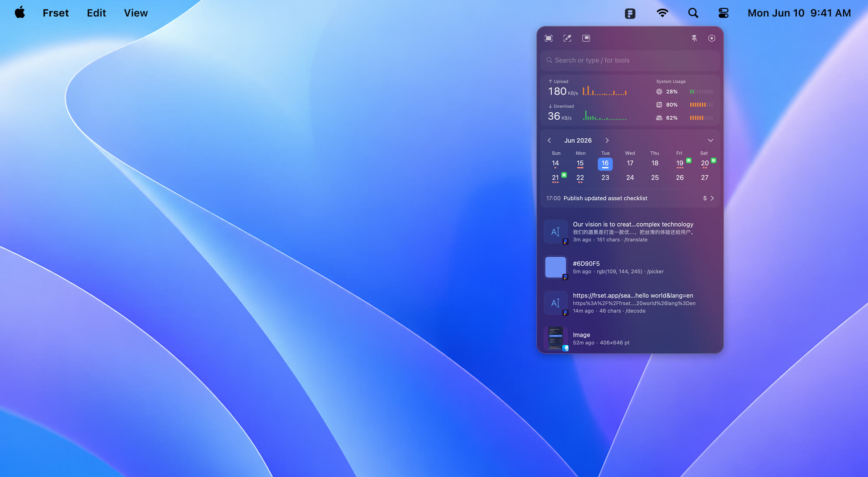Focus the Search or type / for tools field
Screen dimensions: 868x477
[630, 60]
